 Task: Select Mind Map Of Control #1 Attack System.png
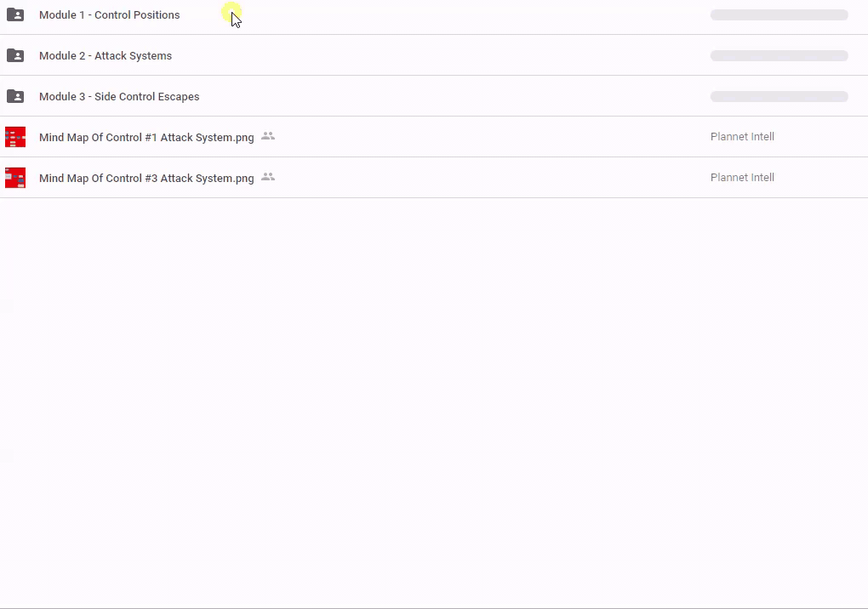146,138
